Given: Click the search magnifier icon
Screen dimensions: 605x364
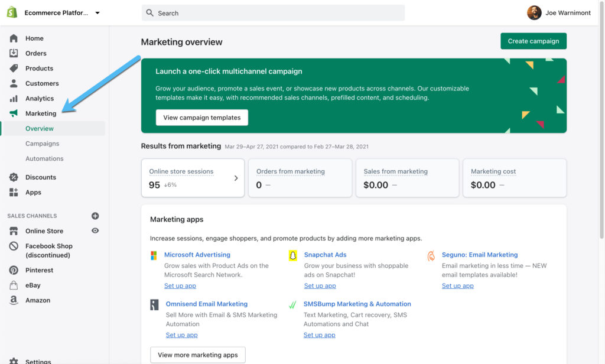Looking at the screenshot, I should 149,13.
